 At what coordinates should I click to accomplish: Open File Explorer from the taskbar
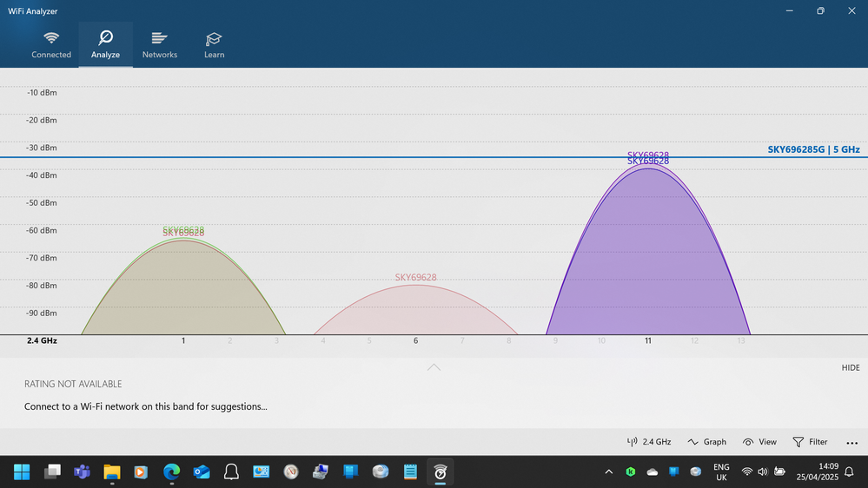coord(111,472)
